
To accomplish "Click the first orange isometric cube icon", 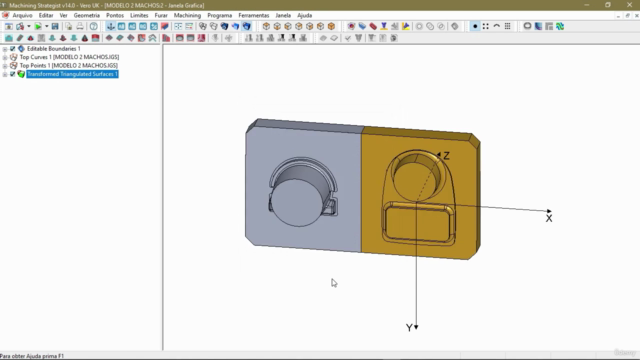I will (x=266, y=27).
